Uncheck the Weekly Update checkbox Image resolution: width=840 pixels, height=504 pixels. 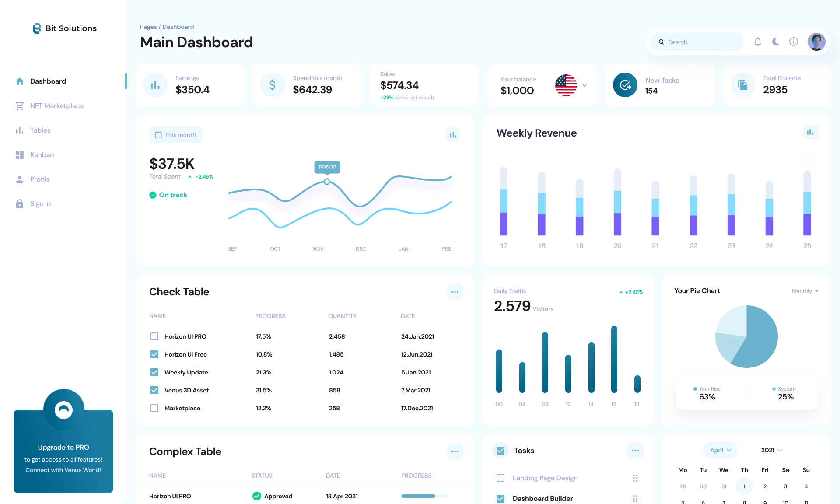pyautogui.click(x=154, y=372)
